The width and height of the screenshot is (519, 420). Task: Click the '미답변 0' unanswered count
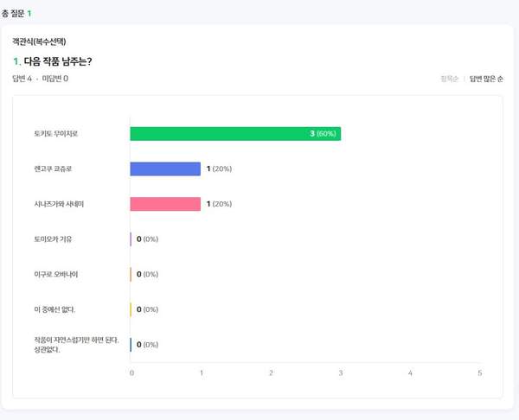[x=55, y=79]
